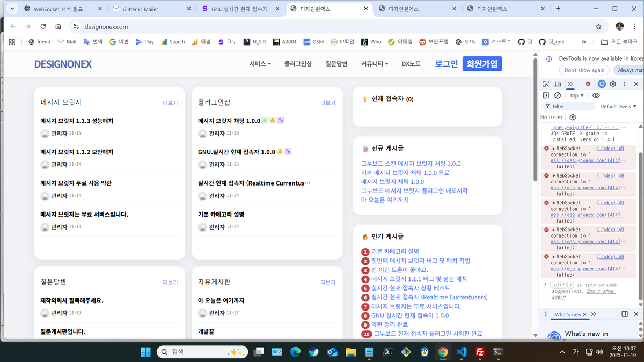Image resolution: width=644 pixels, height=362 pixels.
Task: Open the Default levels log dropdown
Action: pyautogui.click(x=618, y=106)
